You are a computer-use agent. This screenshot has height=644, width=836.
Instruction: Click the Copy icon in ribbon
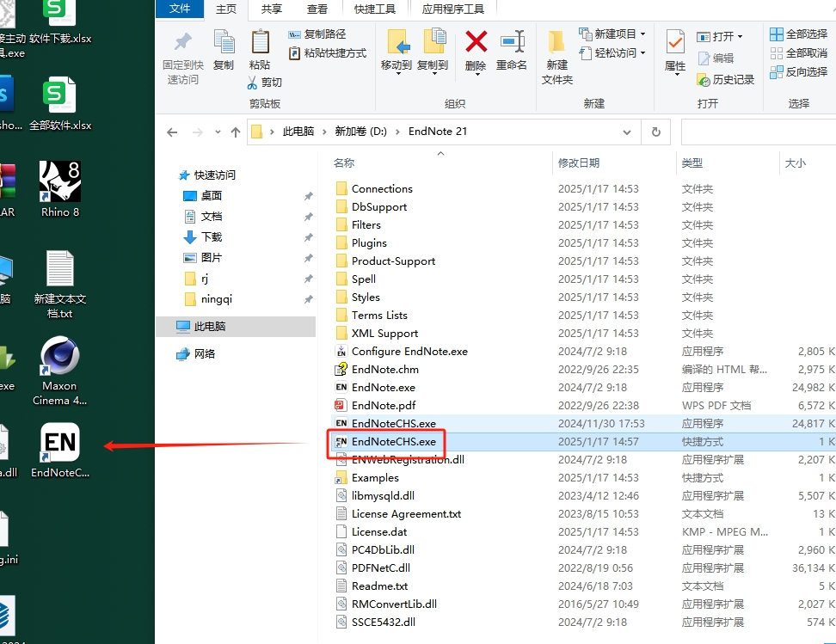(224, 43)
